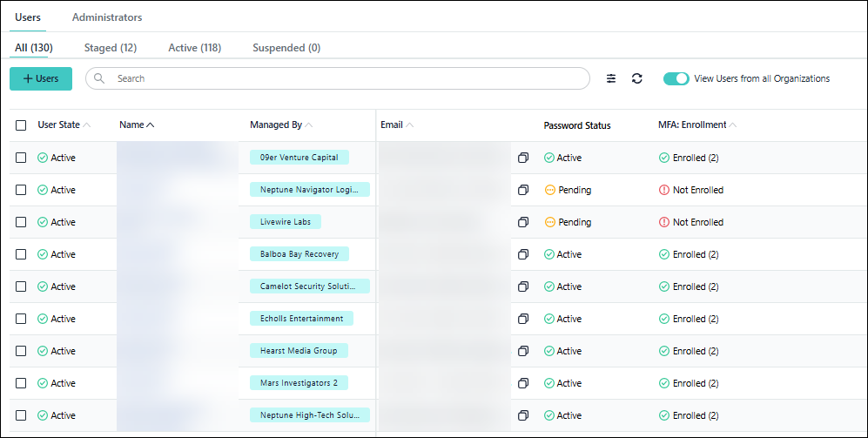Open the column filter settings icon
Screen dimensions: 868x438
pos(610,78)
